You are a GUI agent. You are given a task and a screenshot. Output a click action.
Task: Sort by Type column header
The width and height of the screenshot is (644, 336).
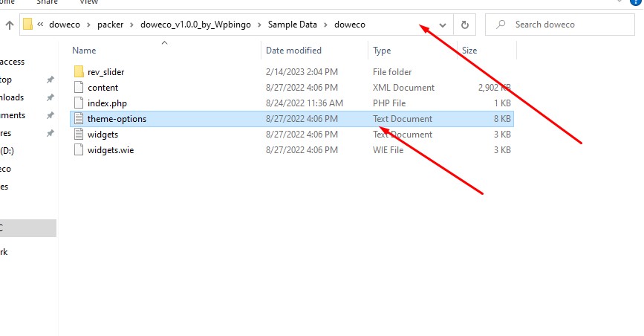click(x=382, y=51)
